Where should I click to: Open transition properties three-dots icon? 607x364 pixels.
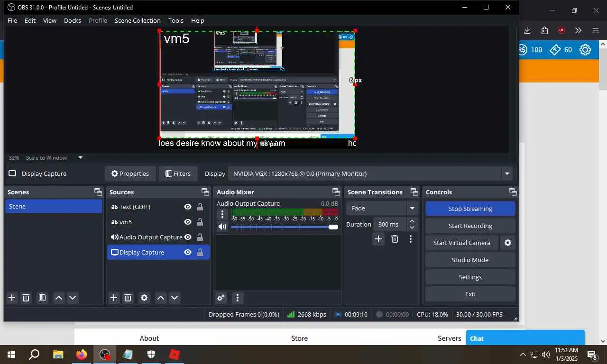click(x=411, y=239)
